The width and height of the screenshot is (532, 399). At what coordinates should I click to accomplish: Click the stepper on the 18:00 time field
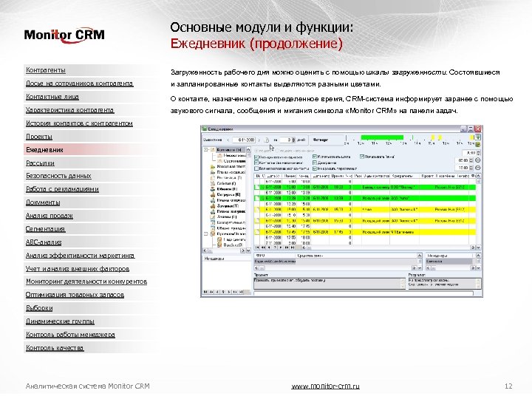click(471, 168)
